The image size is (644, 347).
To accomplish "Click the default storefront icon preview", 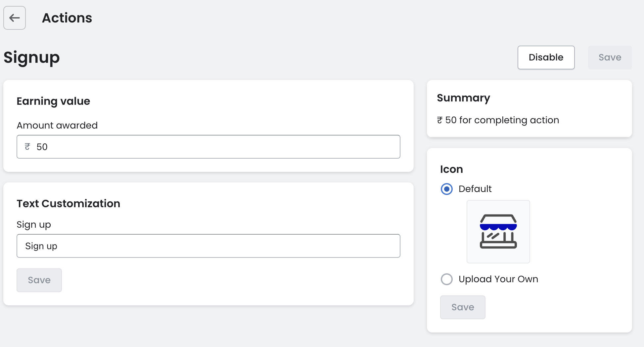I will (498, 231).
